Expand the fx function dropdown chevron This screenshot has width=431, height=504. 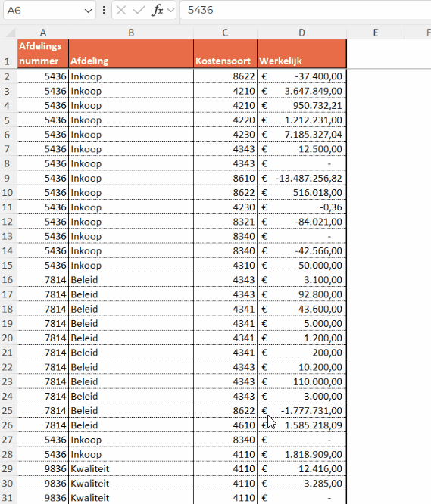tap(170, 11)
